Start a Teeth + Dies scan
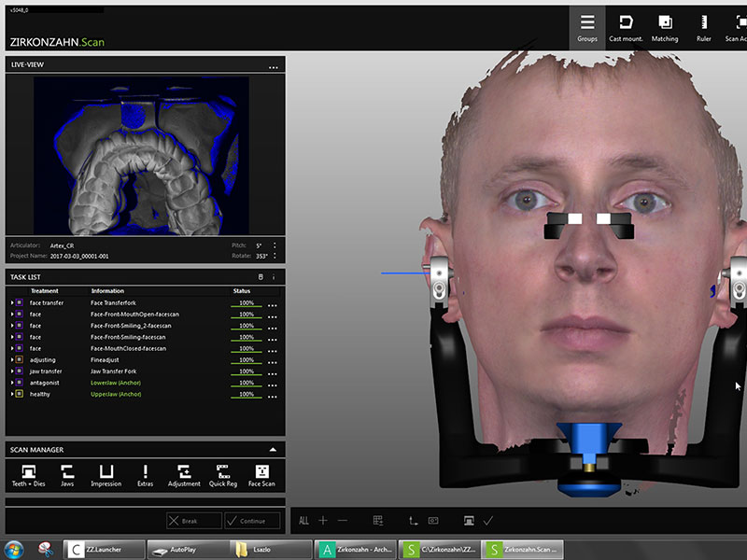 27,474
